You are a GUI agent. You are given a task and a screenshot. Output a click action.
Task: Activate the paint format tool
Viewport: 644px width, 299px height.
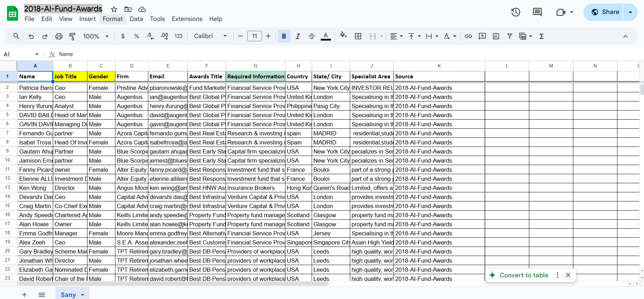click(72, 36)
